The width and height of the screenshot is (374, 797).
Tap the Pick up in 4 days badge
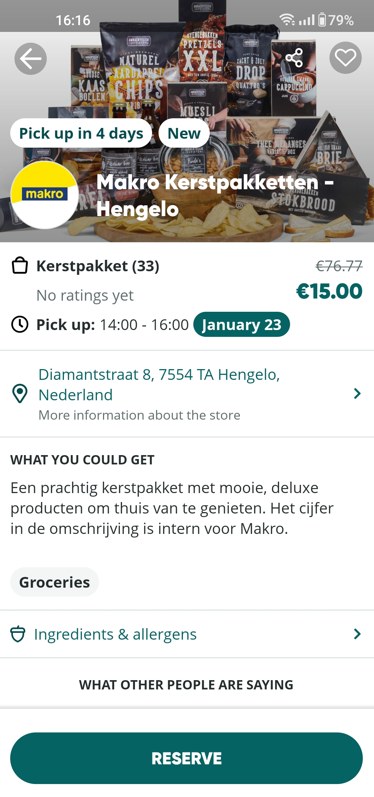pos(81,133)
